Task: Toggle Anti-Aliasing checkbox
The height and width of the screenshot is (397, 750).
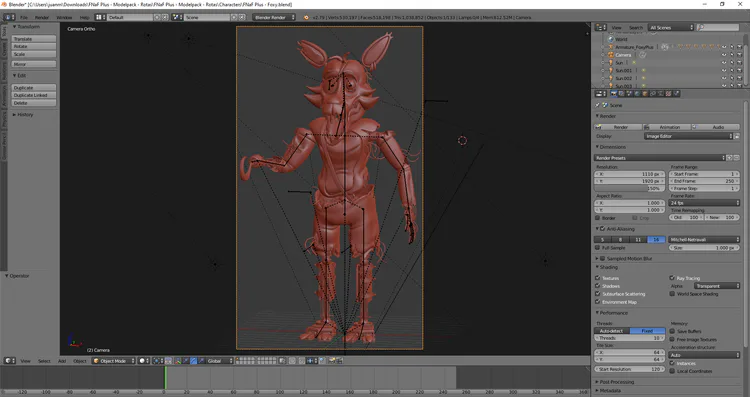Action: (604, 229)
